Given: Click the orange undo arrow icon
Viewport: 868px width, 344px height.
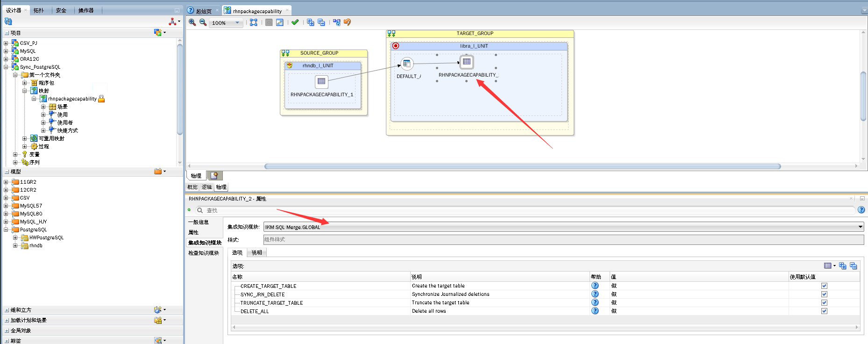Looking at the screenshot, I should pyautogui.click(x=347, y=22).
